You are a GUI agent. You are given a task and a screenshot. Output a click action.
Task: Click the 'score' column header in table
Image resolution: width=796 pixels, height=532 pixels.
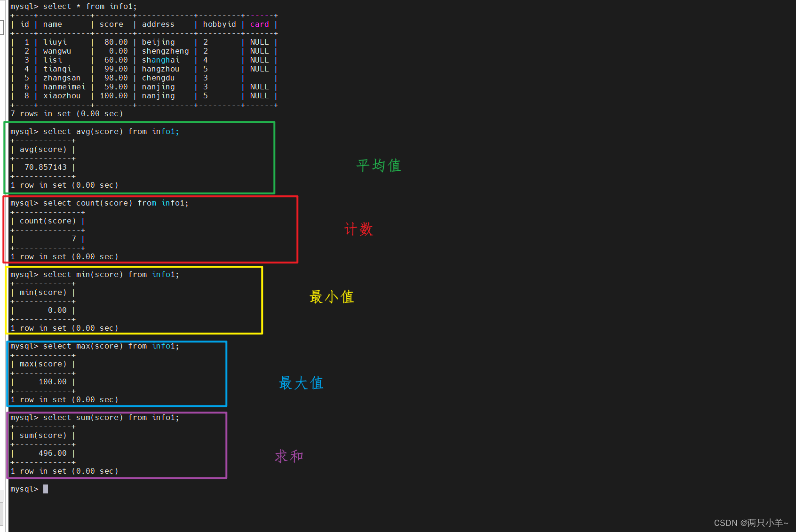click(x=111, y=24)
